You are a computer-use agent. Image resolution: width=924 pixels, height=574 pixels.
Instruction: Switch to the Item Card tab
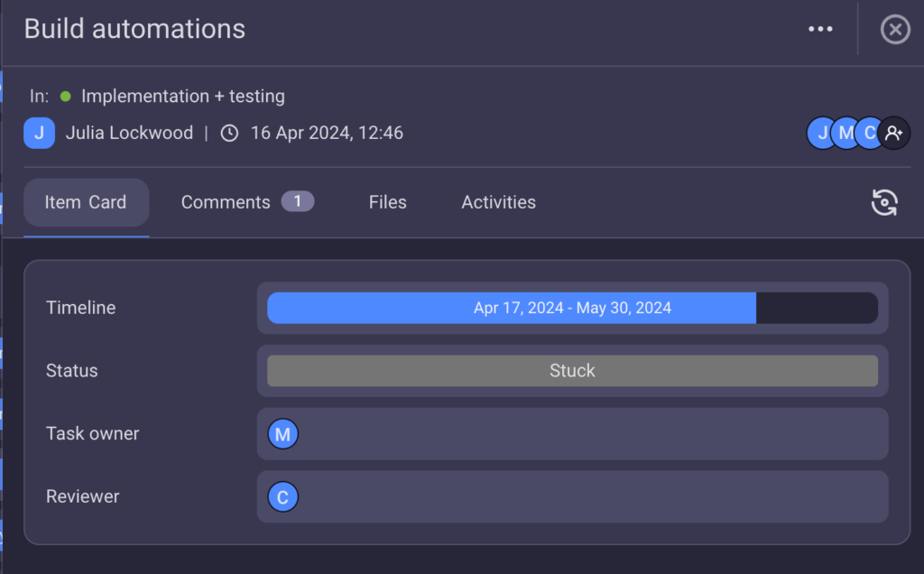86,202
